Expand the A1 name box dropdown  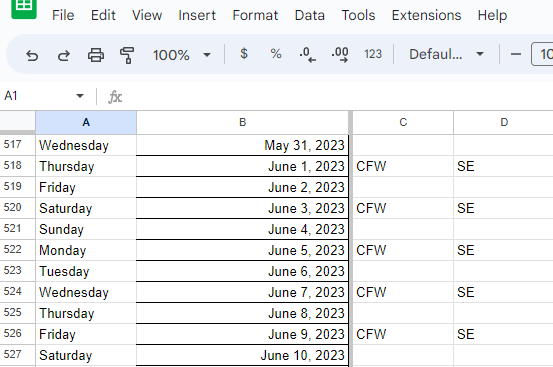click(x=80, y=96)
